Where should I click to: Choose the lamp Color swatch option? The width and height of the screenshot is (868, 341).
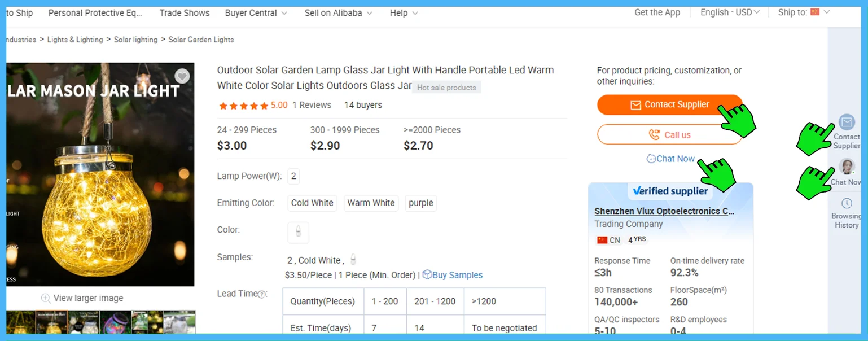pyautogui.click(x=298, y=232)
